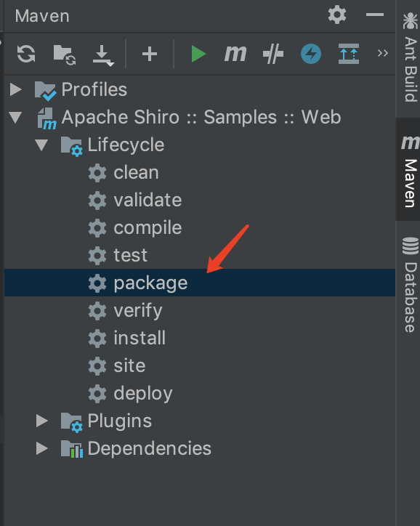
Task: Open the Ant Build side tab
Action: [x=410, y=57]
